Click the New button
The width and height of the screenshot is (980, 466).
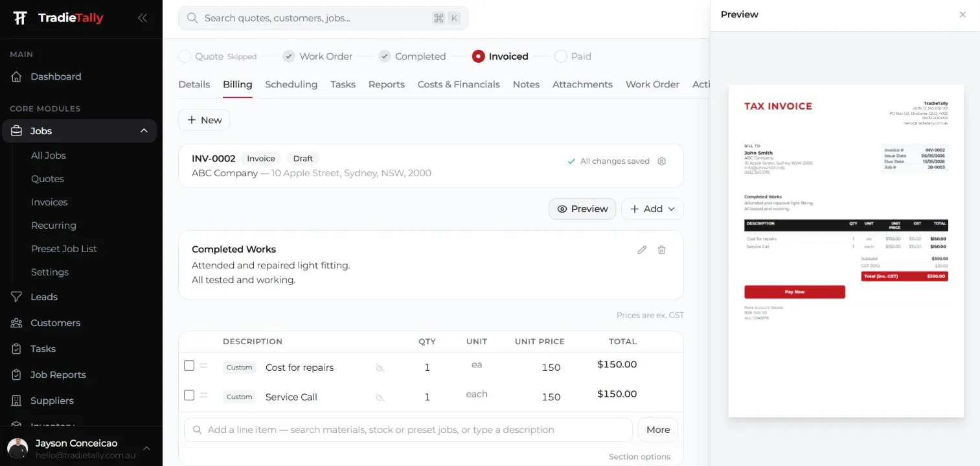tap(204, 120)
